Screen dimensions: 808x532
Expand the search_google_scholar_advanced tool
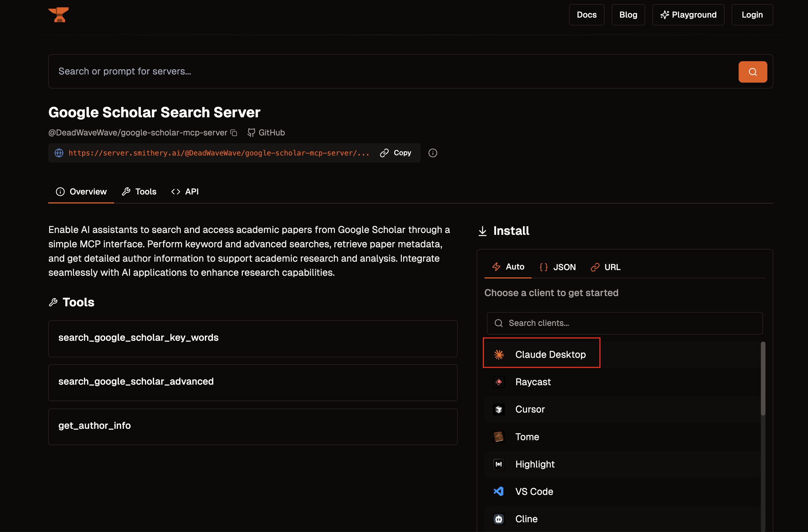click(253, 383)
